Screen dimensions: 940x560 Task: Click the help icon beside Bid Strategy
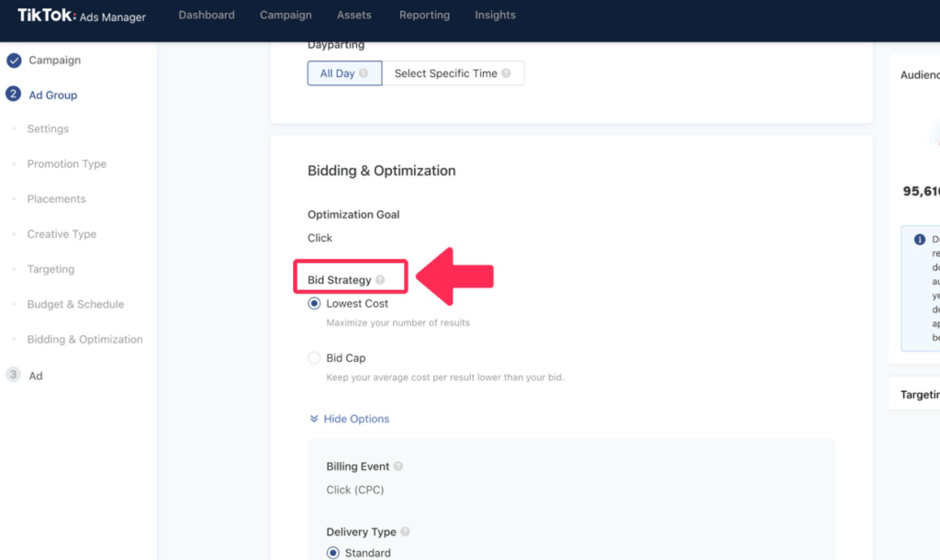[x=380, y=280]
